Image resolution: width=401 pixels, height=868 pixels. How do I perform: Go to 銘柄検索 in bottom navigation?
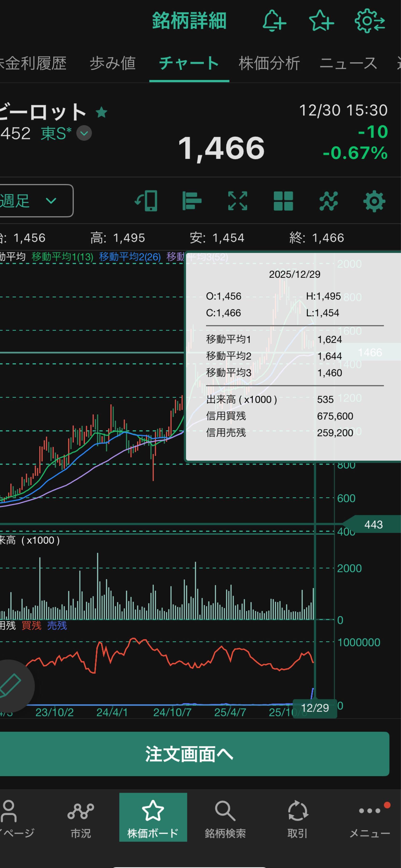[225, 818]
